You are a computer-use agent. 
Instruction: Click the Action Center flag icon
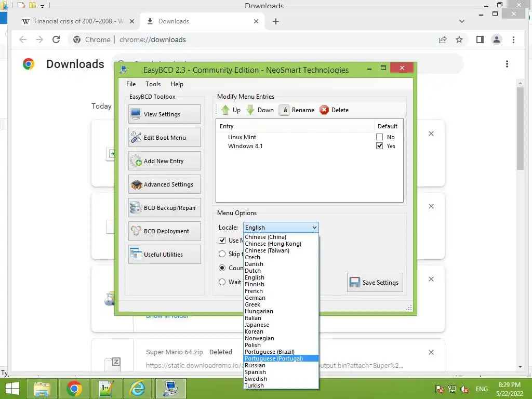[439, 389]
